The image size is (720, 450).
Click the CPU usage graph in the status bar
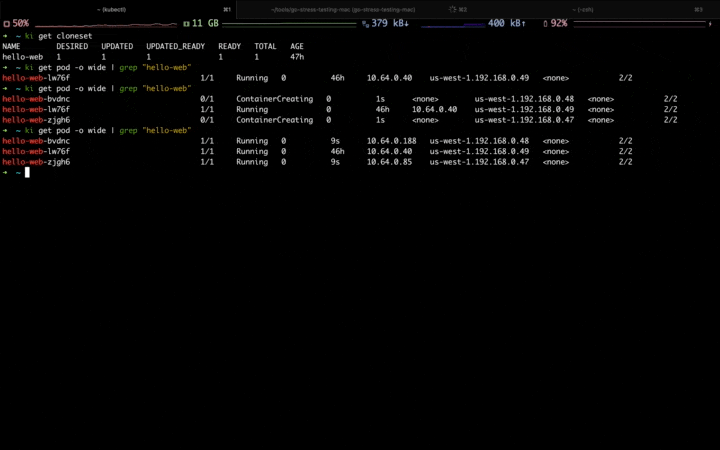(106, 24)
